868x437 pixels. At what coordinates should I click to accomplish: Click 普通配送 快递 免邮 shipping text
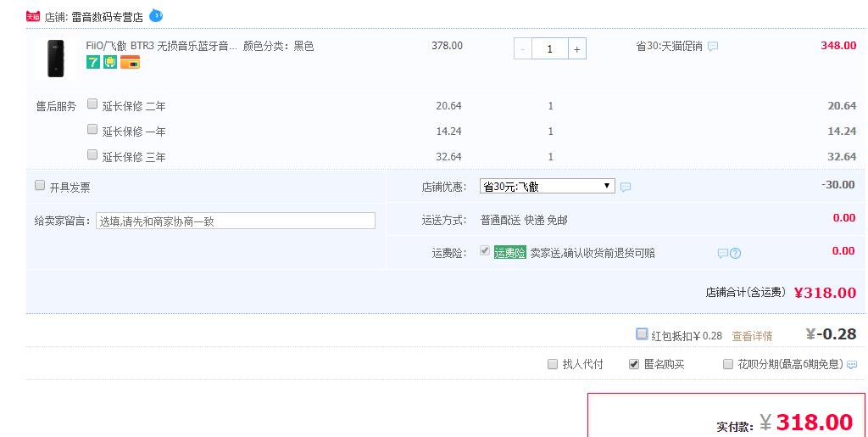point(524,220)
